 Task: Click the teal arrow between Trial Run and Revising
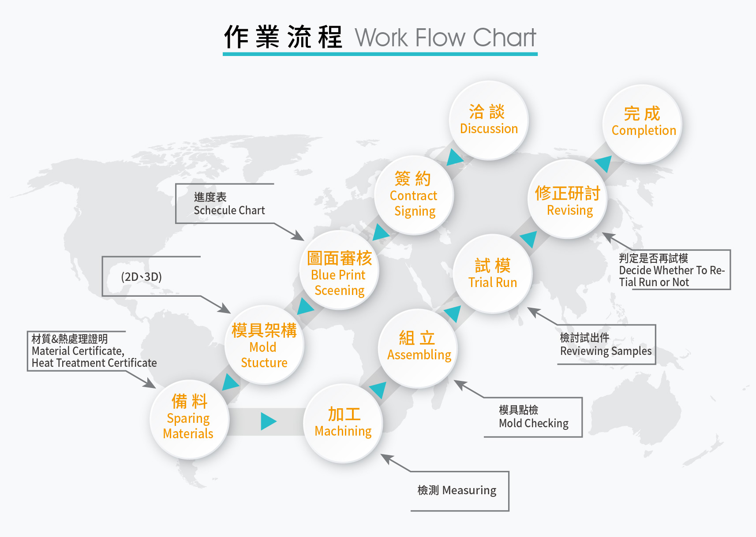(x=529, y=239)
